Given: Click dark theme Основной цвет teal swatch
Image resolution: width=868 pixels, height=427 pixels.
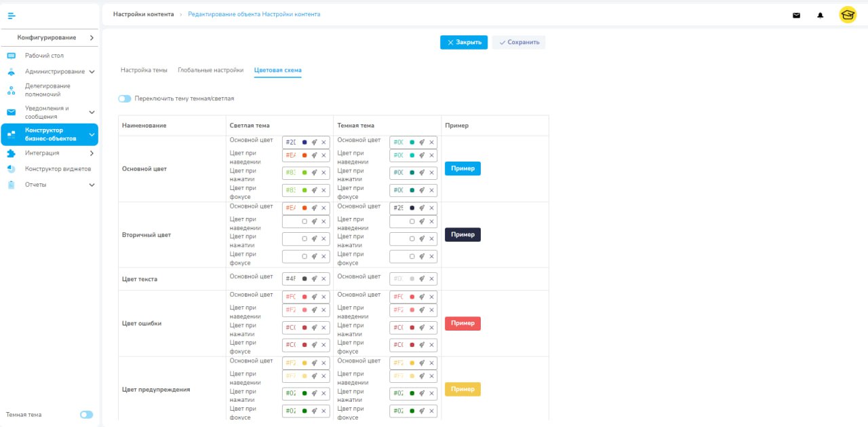Looking at the screenshot, I should [x=412, y=143].
